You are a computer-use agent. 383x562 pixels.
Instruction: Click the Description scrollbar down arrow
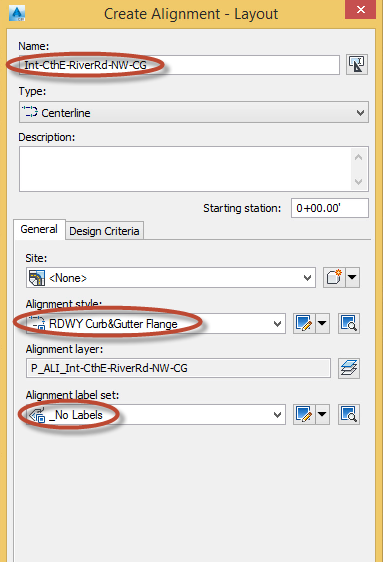click(x=358, y=182)
